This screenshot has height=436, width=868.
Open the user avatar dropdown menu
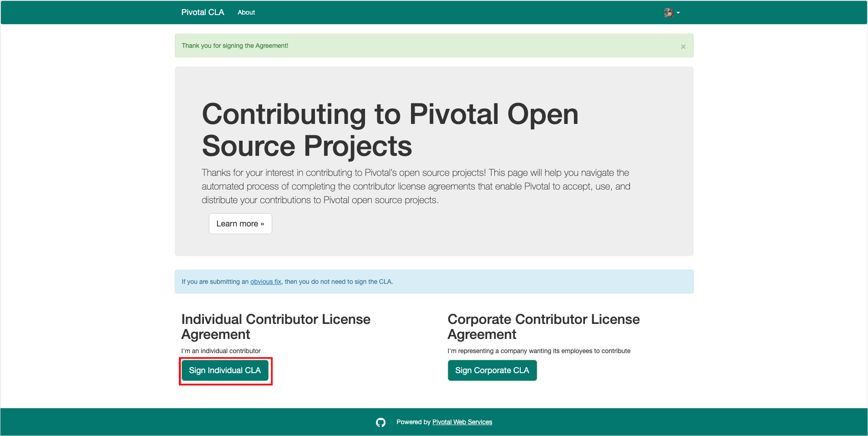pyautogui.click(x=672, y=13)
